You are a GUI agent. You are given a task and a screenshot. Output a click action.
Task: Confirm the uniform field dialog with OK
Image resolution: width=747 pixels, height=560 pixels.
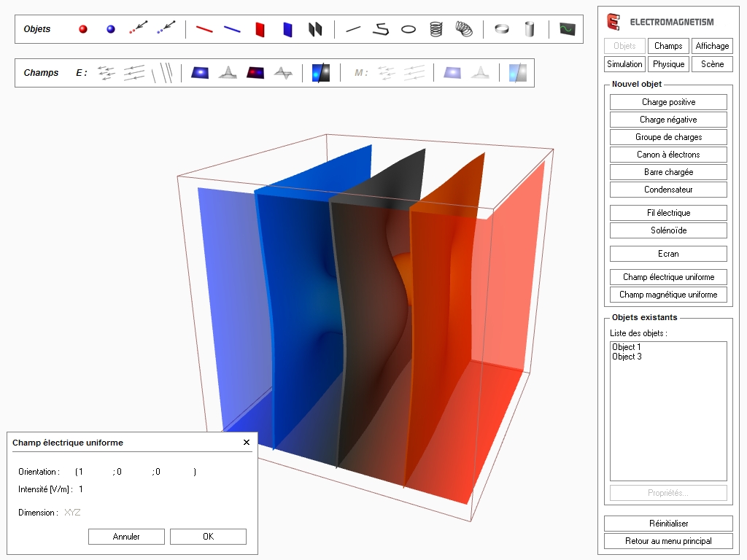[208, 537]
